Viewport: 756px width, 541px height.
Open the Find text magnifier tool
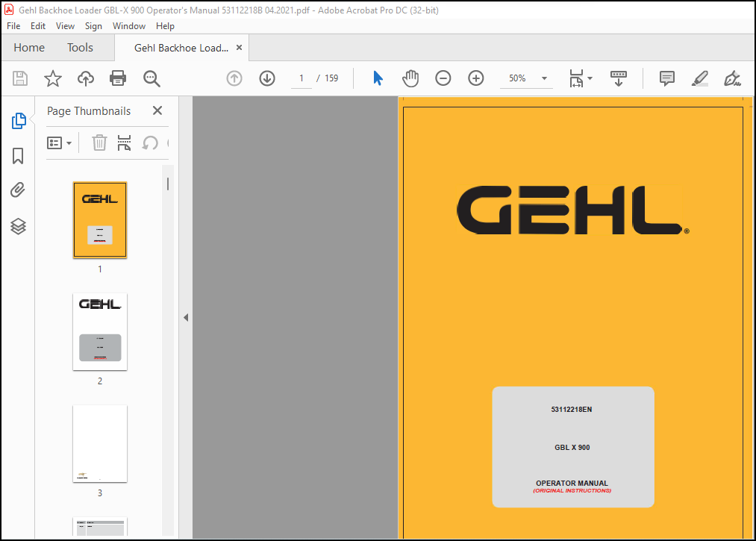click(x=151, y=78)
